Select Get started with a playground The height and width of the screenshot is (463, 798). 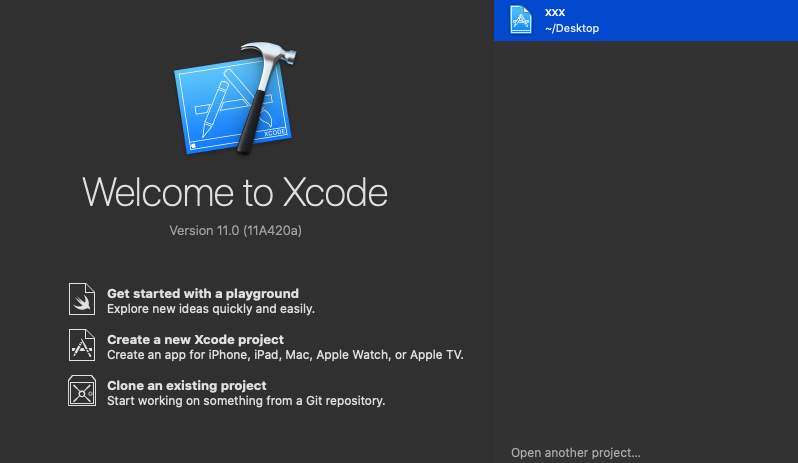203,294
